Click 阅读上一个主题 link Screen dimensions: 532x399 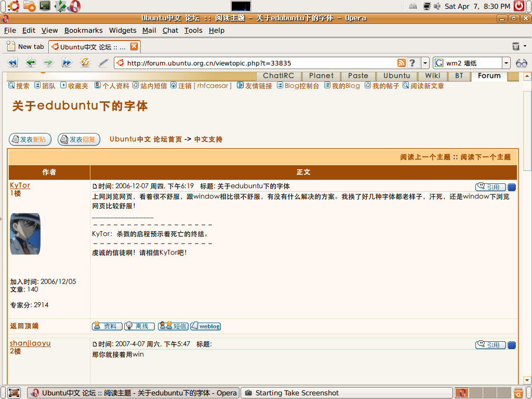[x=425, y=157]
